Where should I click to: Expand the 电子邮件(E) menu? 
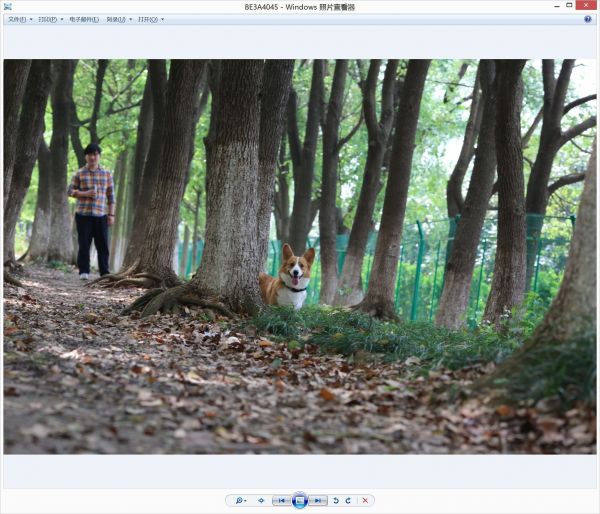tap(85, 19)
